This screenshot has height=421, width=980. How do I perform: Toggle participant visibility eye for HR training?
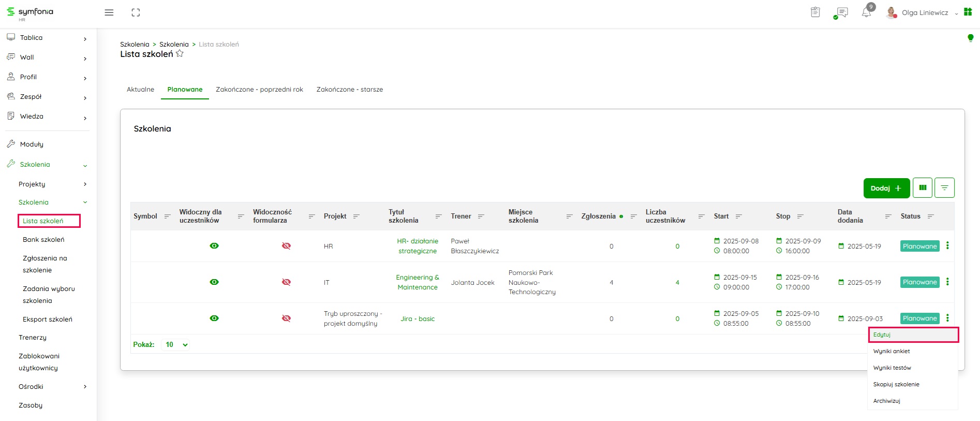[x=214, y=246]
